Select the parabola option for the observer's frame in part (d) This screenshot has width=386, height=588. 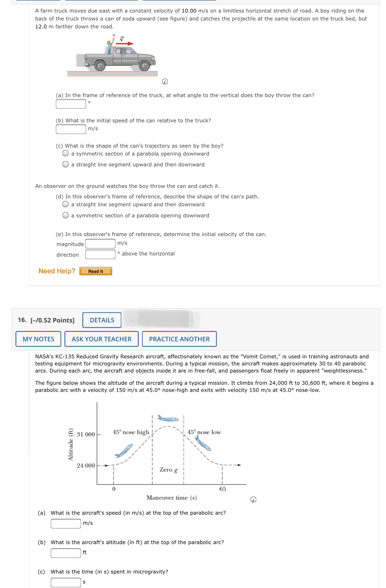pyautogui.click(x=66, y=215)
